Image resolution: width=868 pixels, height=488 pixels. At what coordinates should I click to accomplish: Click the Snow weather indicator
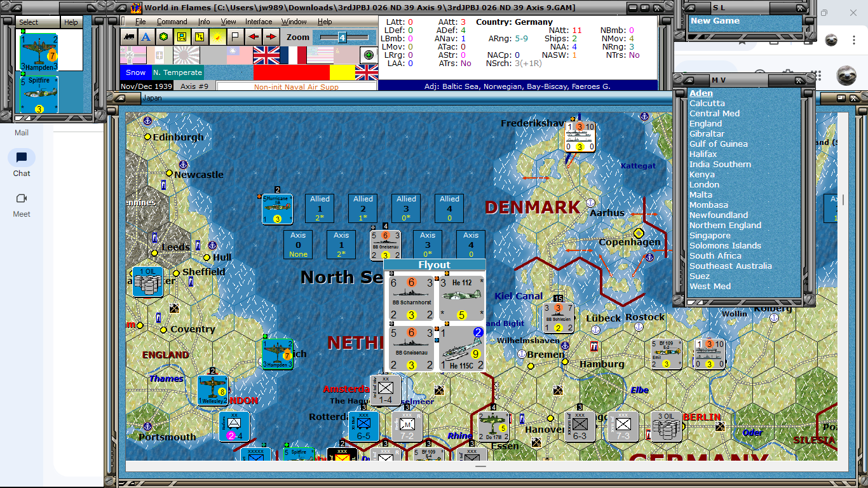[135, 72]
